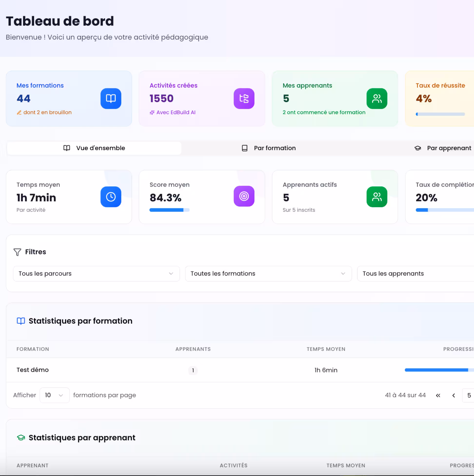This screenshot has width=474, height=476.
Task: Open the Tous les parcours dropdown
Action: pyautogui.click(x=96, y=273)
